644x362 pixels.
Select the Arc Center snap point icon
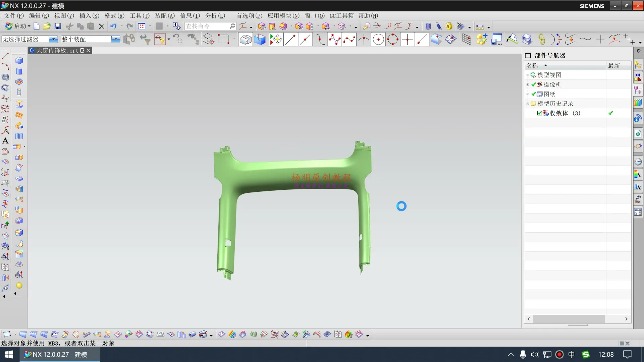[378, 40]
